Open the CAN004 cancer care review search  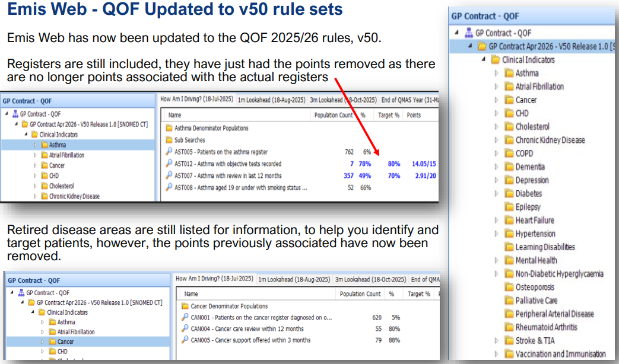(x=247, y=329)
